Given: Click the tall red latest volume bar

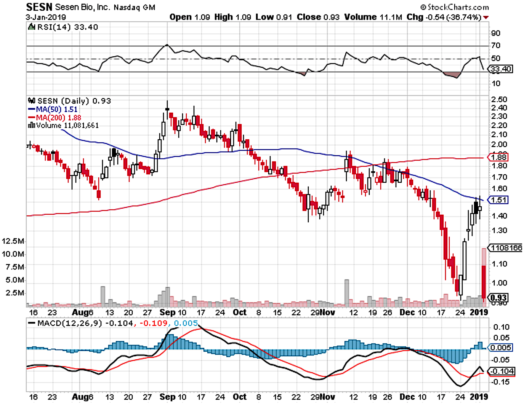Looking at the screenshot, I should pos(484,277).
